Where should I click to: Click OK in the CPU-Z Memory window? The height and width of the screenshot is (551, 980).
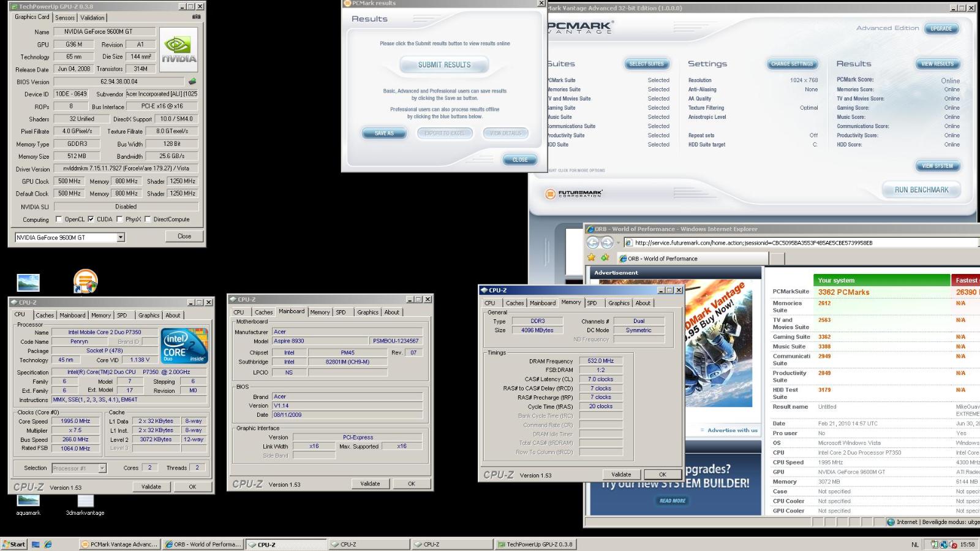pos(662,474)
